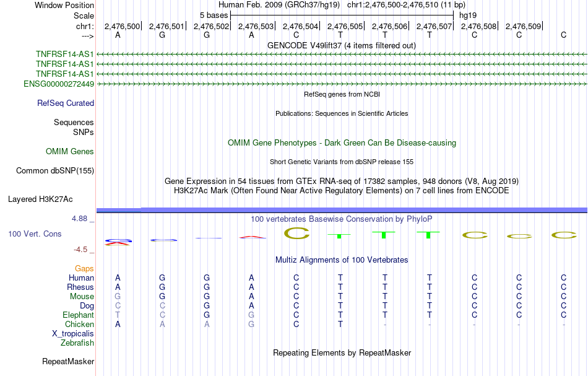This screenshot has width=588, height=376.
Task: Click the 2,476,504 coordinate label
Action: point(300,26)
